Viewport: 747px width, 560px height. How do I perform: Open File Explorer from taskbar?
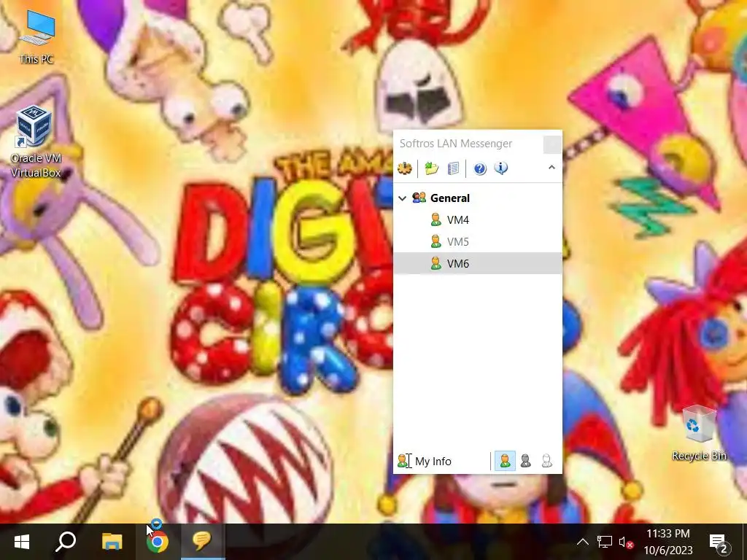112,542
